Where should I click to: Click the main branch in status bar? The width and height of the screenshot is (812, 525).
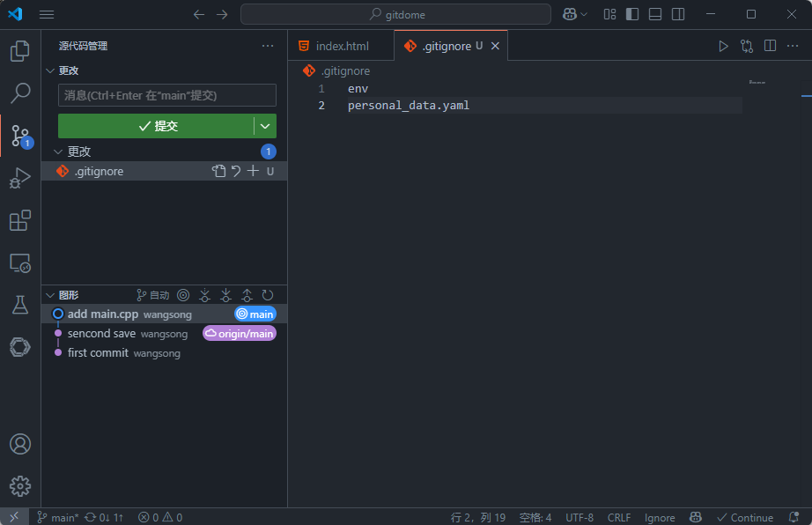coord(58,517)
